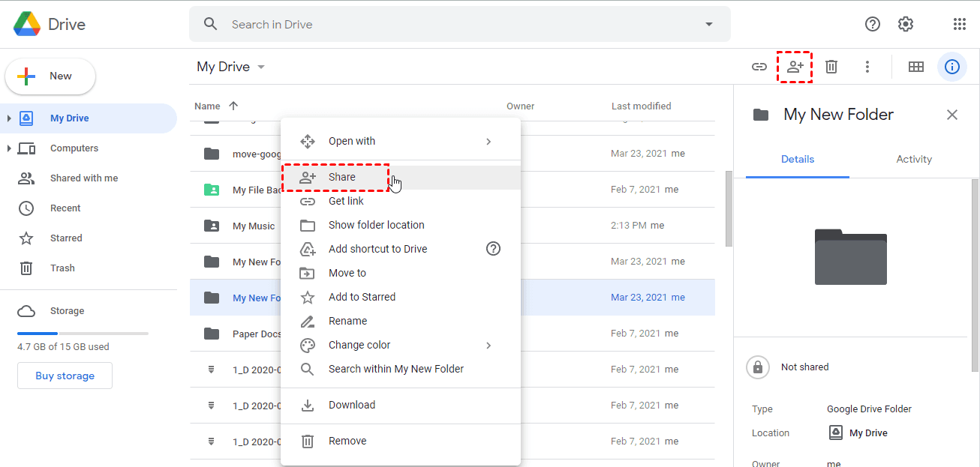The image size is (980, 467).
Task: Choose Download in context menu
Action: 401,406
